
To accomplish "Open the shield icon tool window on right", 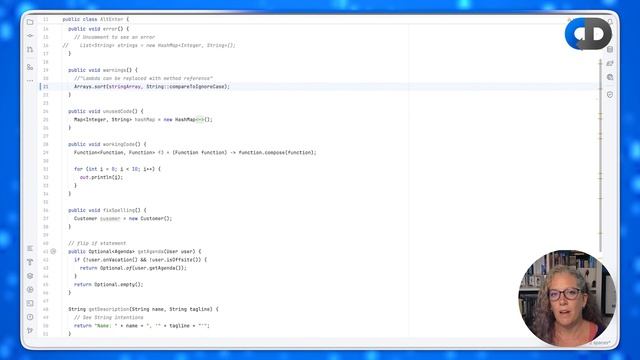I will (610, 95).
